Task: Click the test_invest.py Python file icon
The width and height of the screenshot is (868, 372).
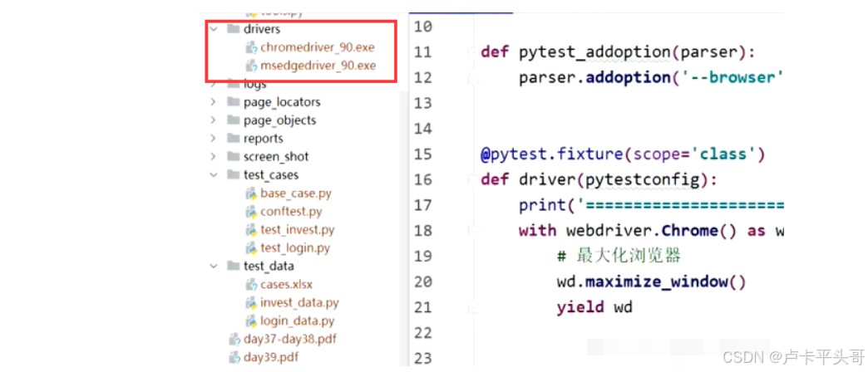Action: pyautogui.click(x=251, y=229)
